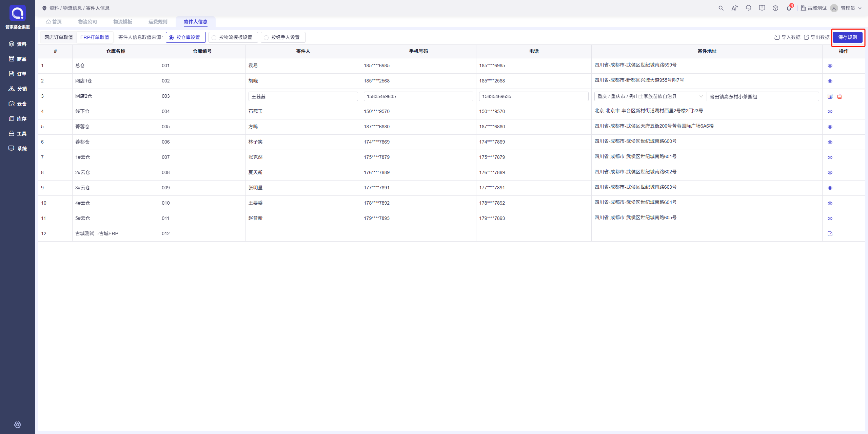Show hidden info for 总仓 row
The height and width of the screenshot is (434, 868).
(830, 66)
